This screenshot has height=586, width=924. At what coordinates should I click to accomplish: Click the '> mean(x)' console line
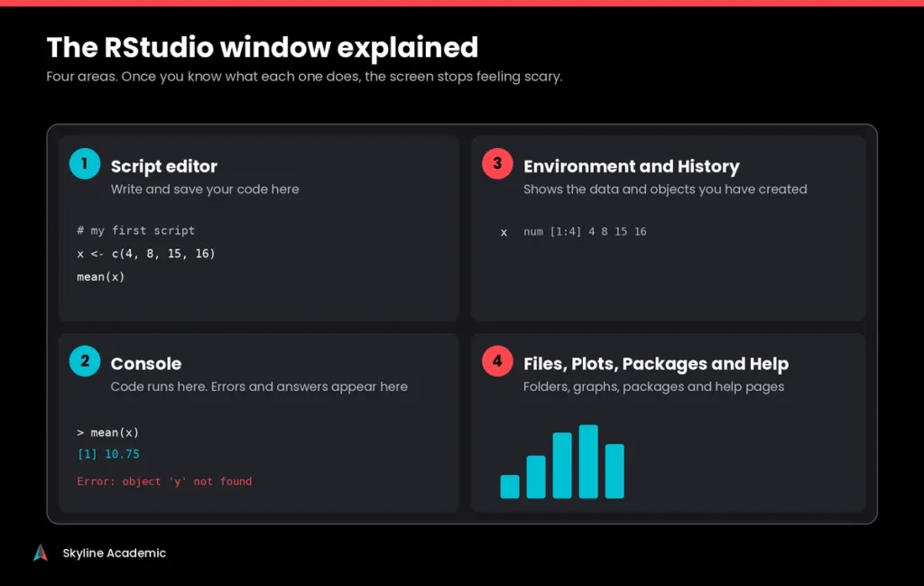point(108,433)
